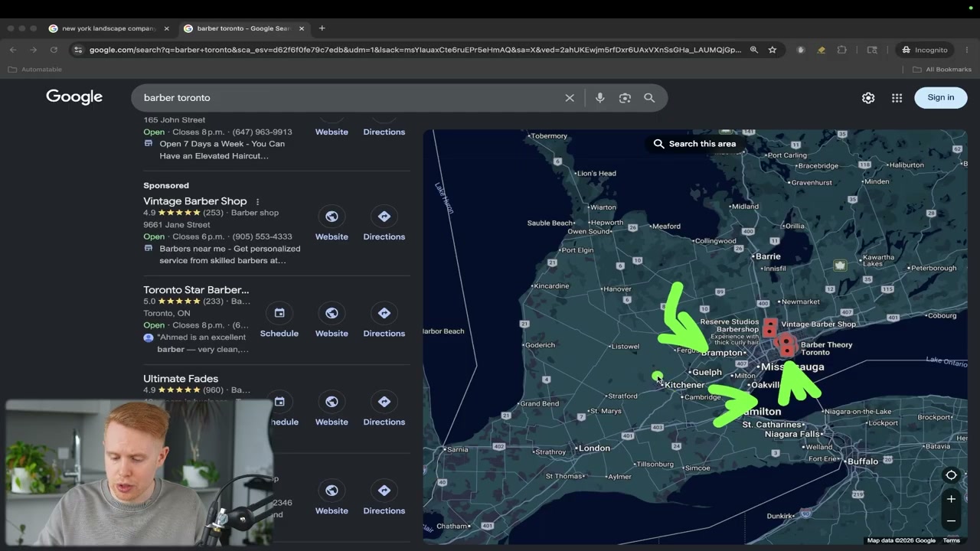Open Chrome extensions puzzle icon
The height and width of the screenshot is (551, 980).
tap(842, 50)
